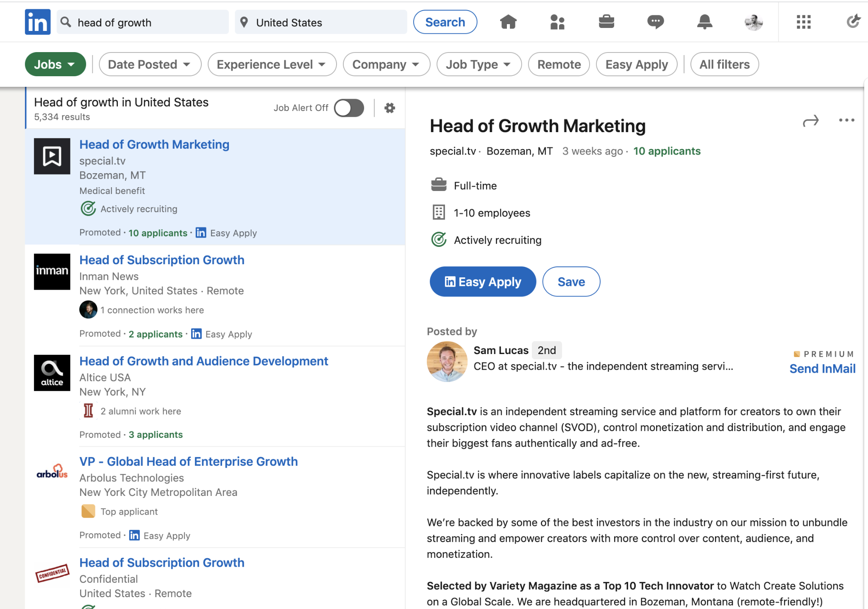Viewport: 868px width, 609px height.
Task: Click '1 connection works here' text
Action: click(152, 310)
